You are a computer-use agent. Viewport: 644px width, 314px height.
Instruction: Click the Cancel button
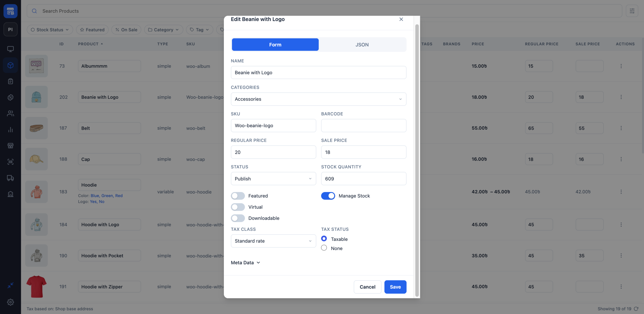[x=368, y=287]
